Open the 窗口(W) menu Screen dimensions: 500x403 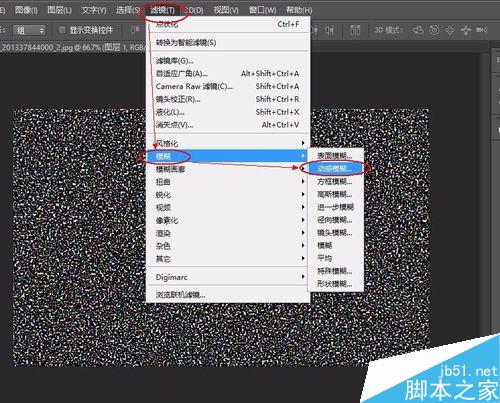coord(262,10)
